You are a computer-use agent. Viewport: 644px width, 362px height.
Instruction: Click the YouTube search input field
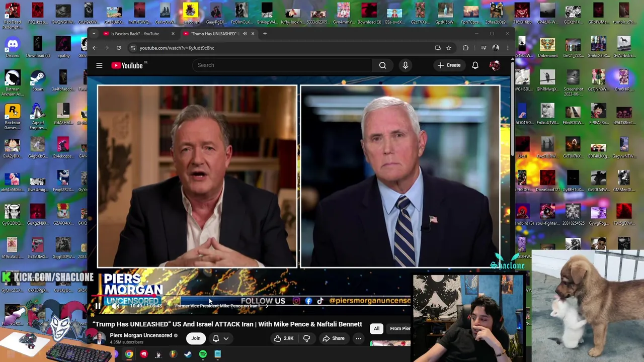(x=282, y=65)
